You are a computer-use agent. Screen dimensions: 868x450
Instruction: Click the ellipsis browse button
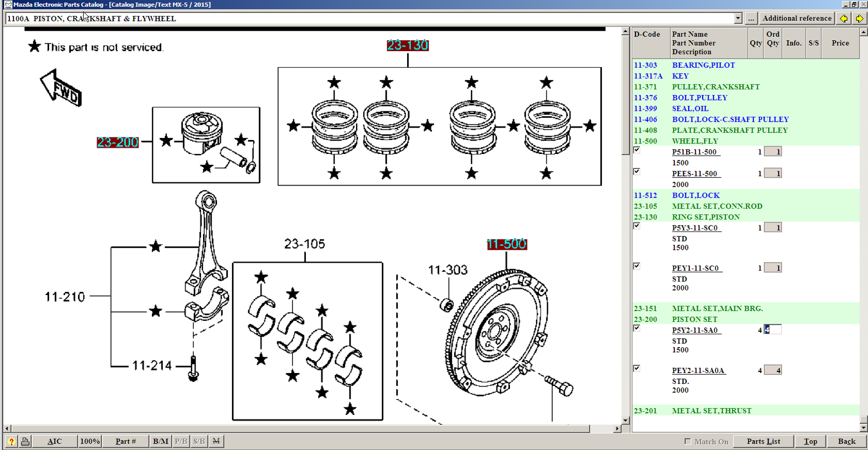click(x=751, y=18)
